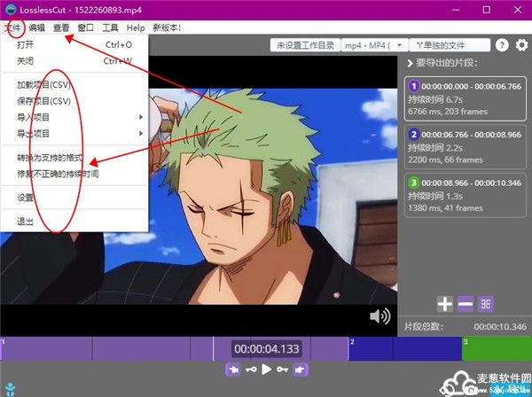This screenshot has width=532, height=397.
Task: Remove current segment with minus button
Action: [x=465, y=304]
